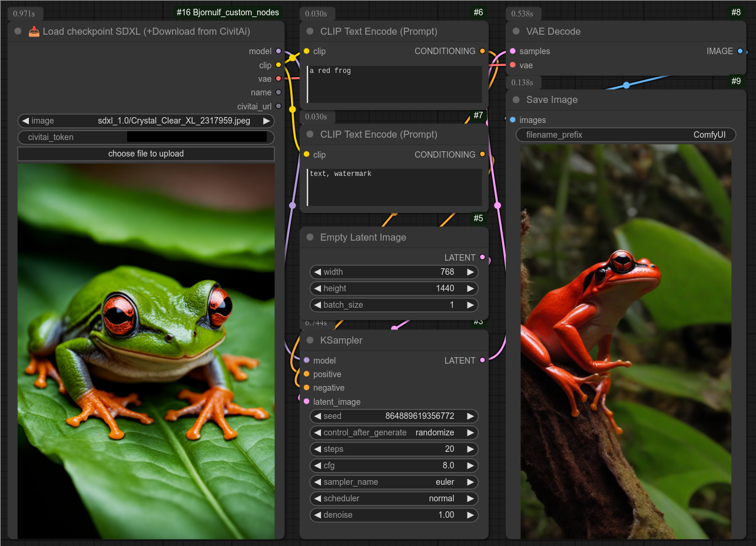Click the LATENT output socket of Empty Latent Image
This screenshot has width=756, height=546.
pos(483,258)
